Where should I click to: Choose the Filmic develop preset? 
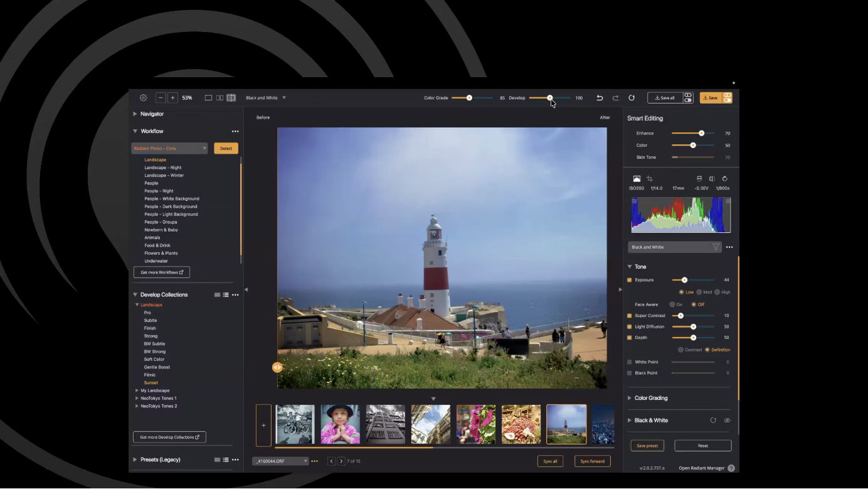coord(150,375)
